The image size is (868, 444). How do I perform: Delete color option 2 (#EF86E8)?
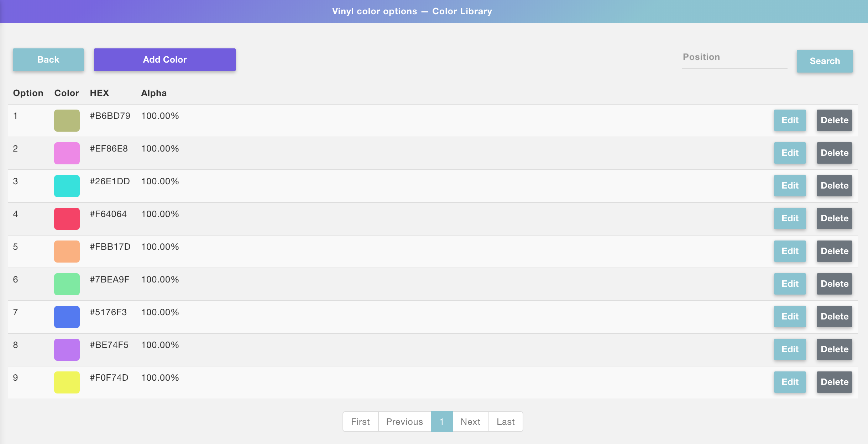tap(834, 153)
